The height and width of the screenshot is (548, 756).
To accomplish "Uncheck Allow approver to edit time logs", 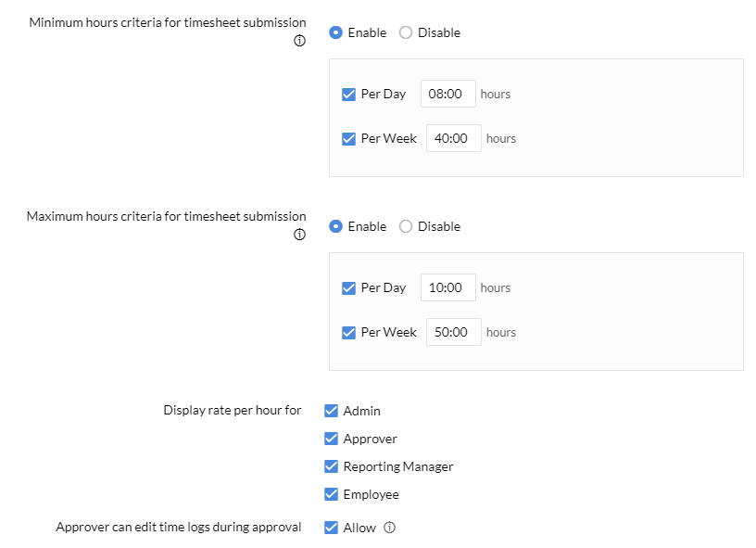I will click(x=332, y=528).
